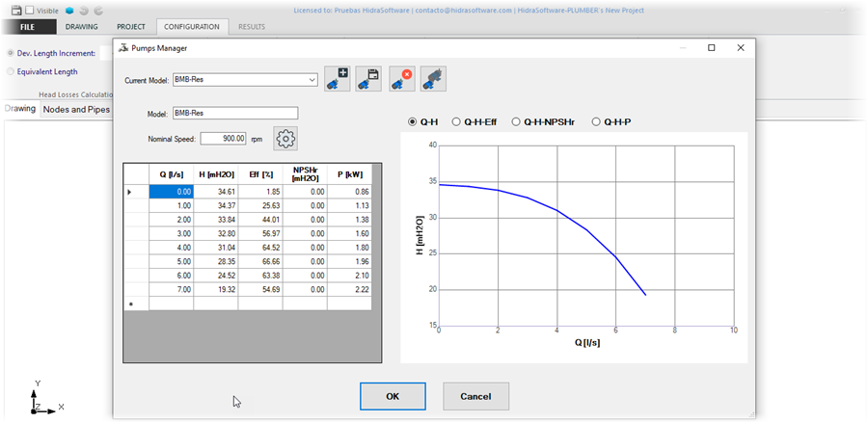Select the Q-H-P chart radio button

pos(597,122)
